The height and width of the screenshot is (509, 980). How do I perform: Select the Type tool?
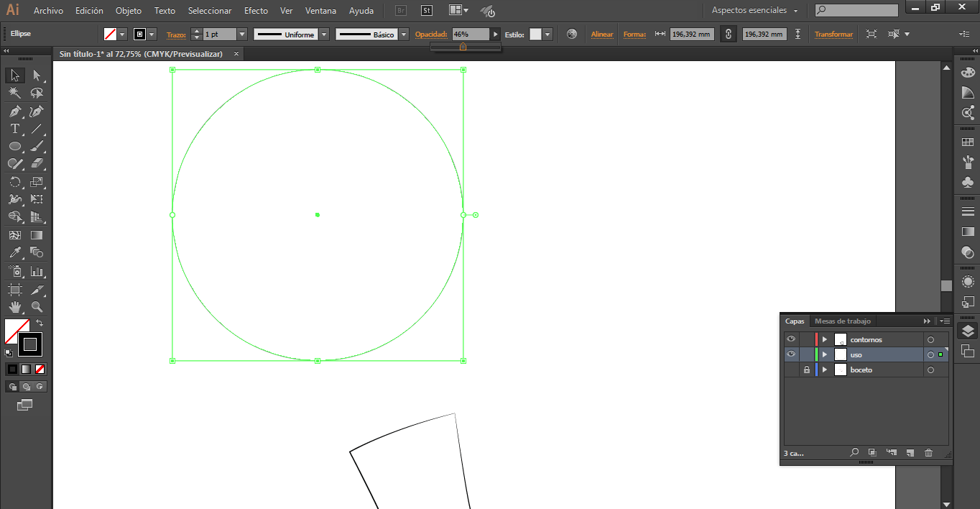(x=14, y=129)
